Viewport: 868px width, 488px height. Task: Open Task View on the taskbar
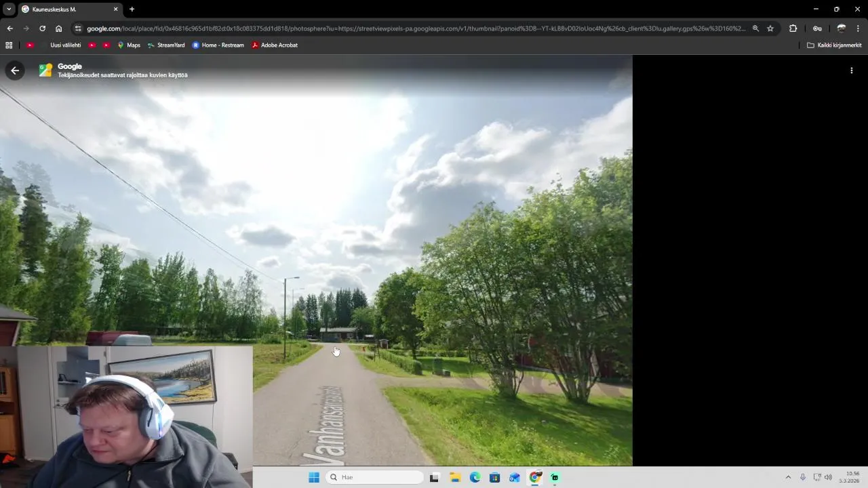pyautogui.click(x=434, y=477)
